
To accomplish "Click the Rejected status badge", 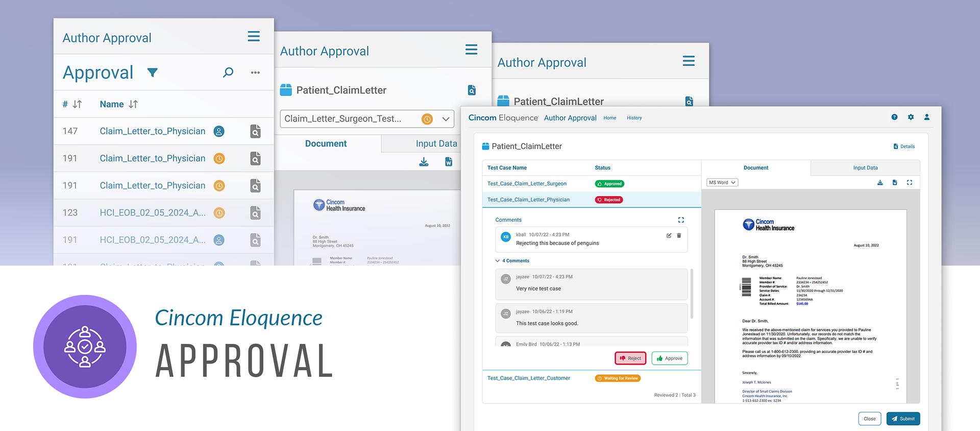I will pos(608,200).
